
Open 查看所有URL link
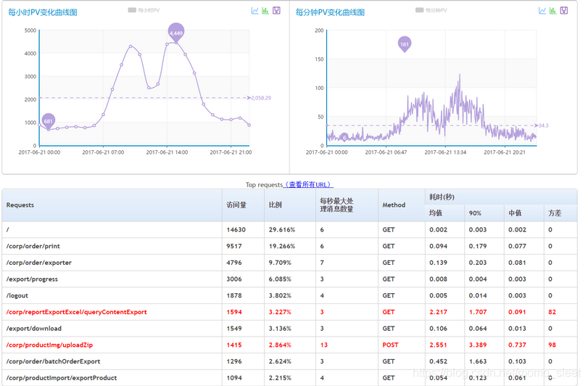[308, 184]
